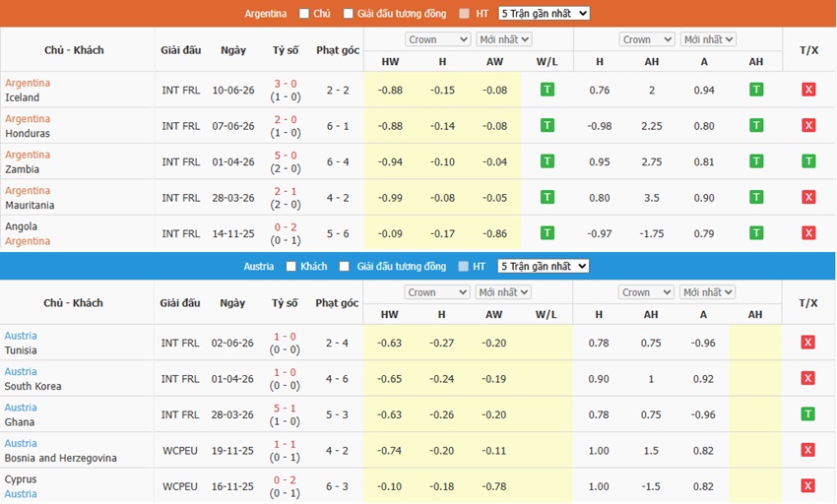Click T/X red X icon in South Korea row

pos(807,378)
